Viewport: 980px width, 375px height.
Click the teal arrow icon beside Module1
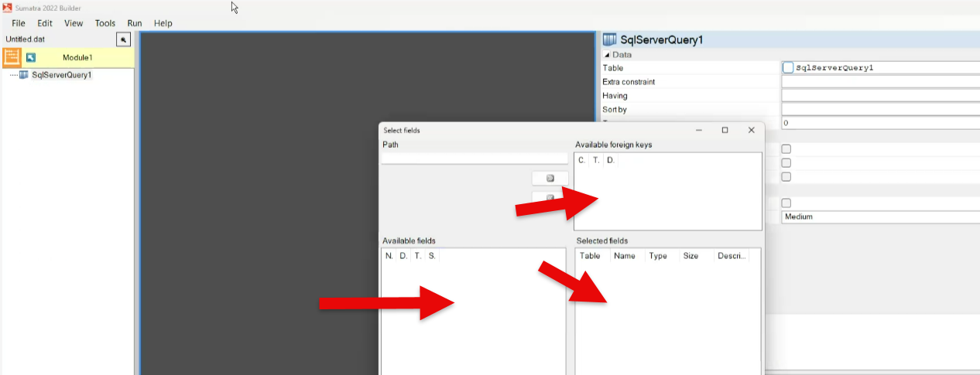pyautogui.click(x=31, y=57)
